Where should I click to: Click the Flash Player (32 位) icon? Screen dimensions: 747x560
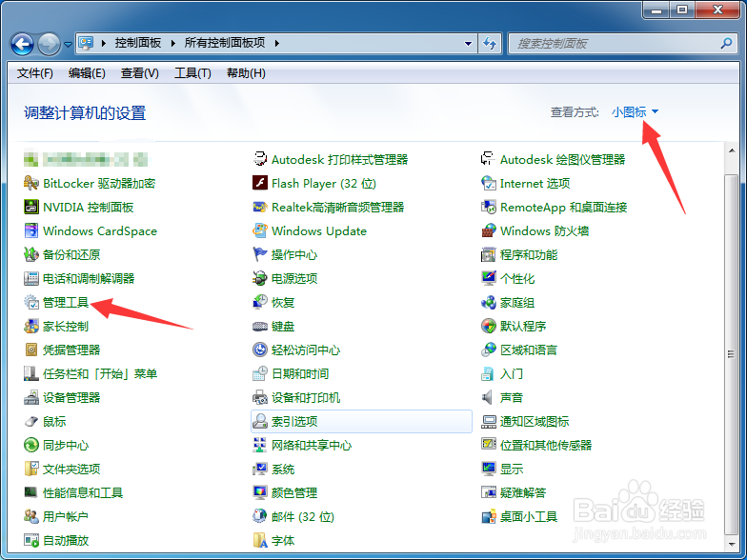[259, 183]
